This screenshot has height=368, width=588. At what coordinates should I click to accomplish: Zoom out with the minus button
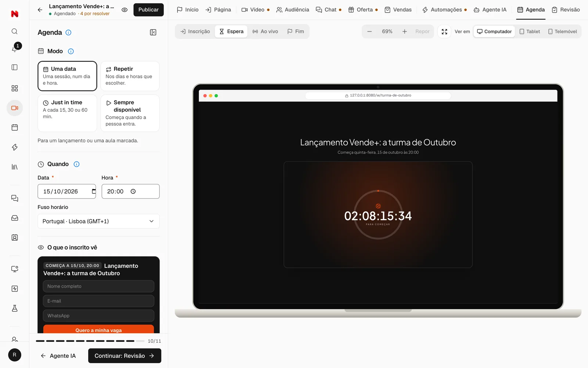(369, 32)
